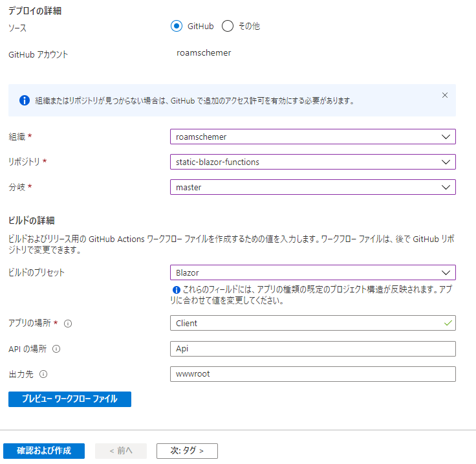Click the info icon beside アプリの場所
The height and width of the screenshot is (464, 476).
[68, 324]
